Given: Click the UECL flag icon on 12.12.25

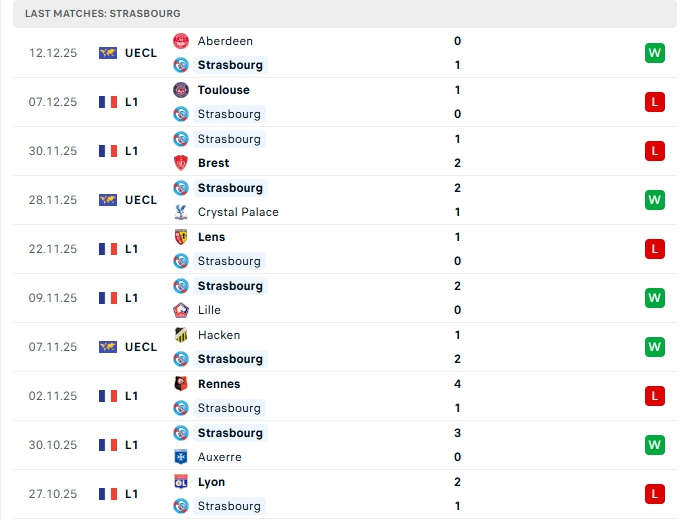Looking at the screenshot, I should (108, 53).
